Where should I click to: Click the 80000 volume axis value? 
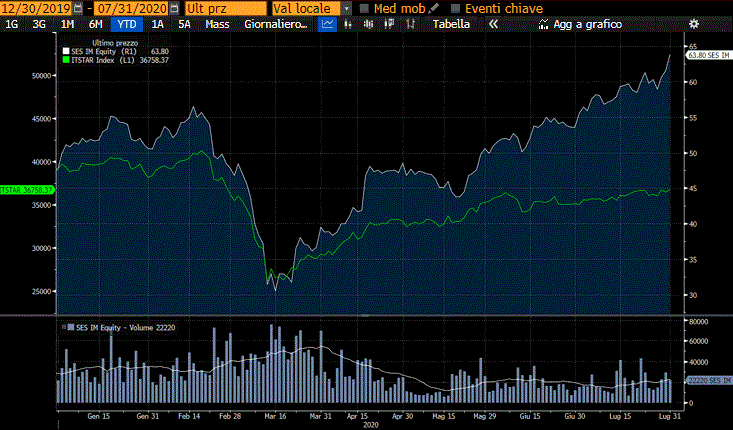[x=698, y=322]
